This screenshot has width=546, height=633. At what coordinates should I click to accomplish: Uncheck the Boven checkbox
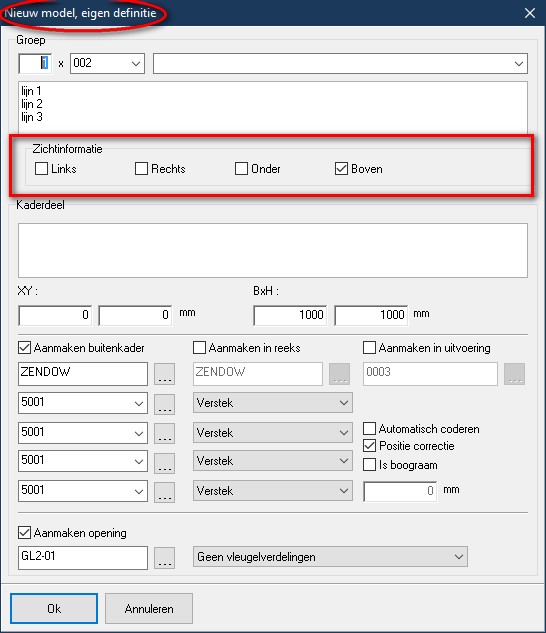coord(341,168)
